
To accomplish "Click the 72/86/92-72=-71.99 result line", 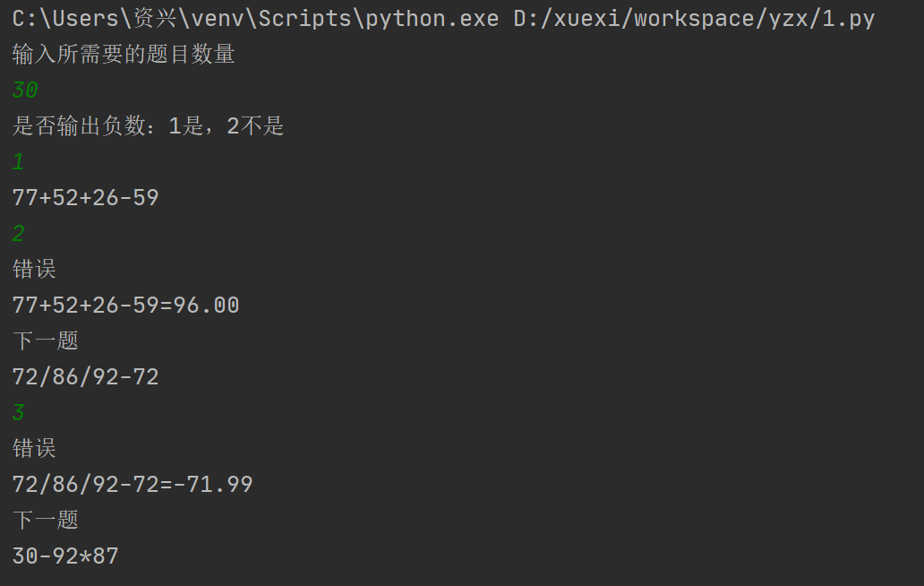I will point(133,485).
